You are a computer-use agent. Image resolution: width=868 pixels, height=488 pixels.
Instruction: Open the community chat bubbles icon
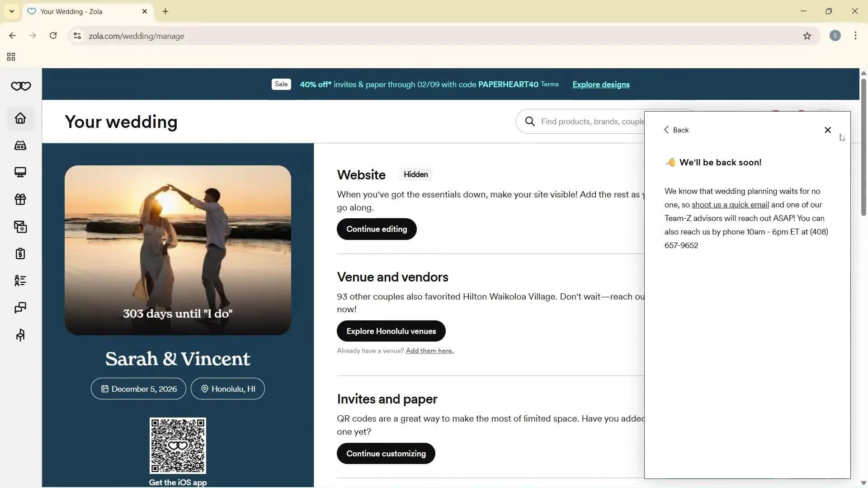20,308
